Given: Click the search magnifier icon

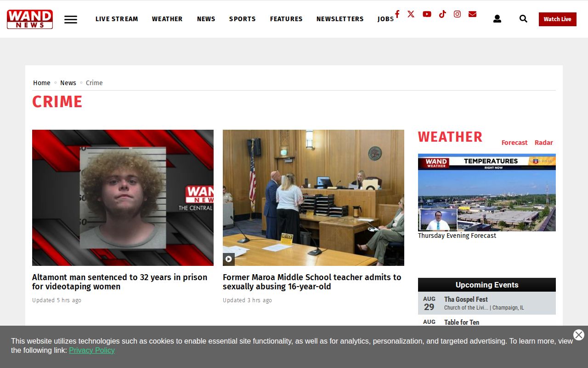Looking at the screenshot, I should coord(523,19).
